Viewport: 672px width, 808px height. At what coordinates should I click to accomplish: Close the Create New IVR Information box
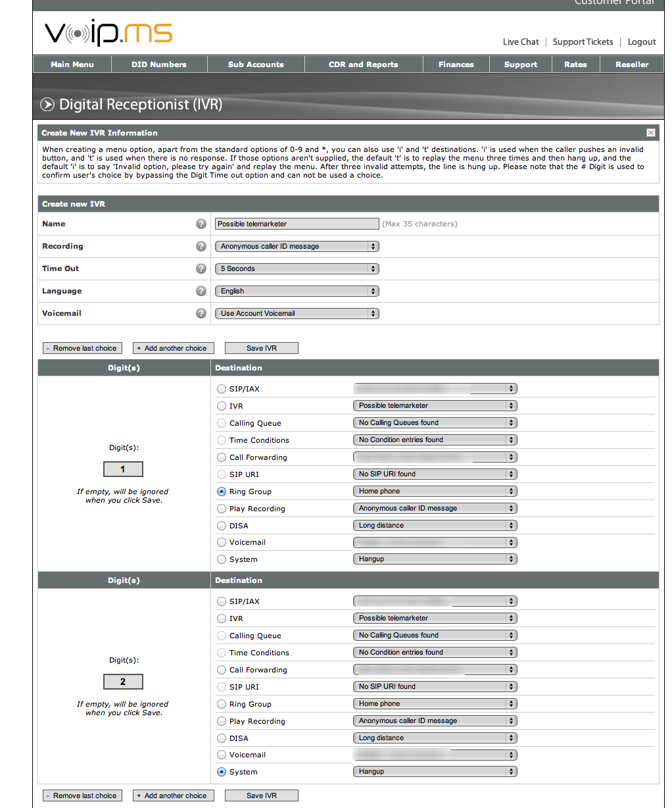tap(651, 133)
